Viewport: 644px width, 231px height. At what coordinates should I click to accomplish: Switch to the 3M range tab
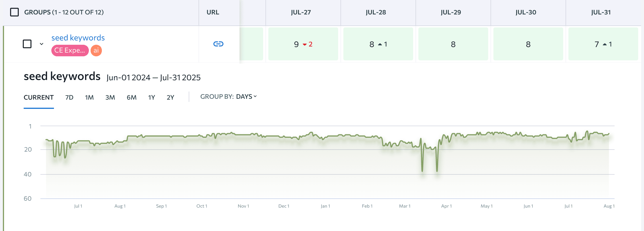(x=110, y=98)
